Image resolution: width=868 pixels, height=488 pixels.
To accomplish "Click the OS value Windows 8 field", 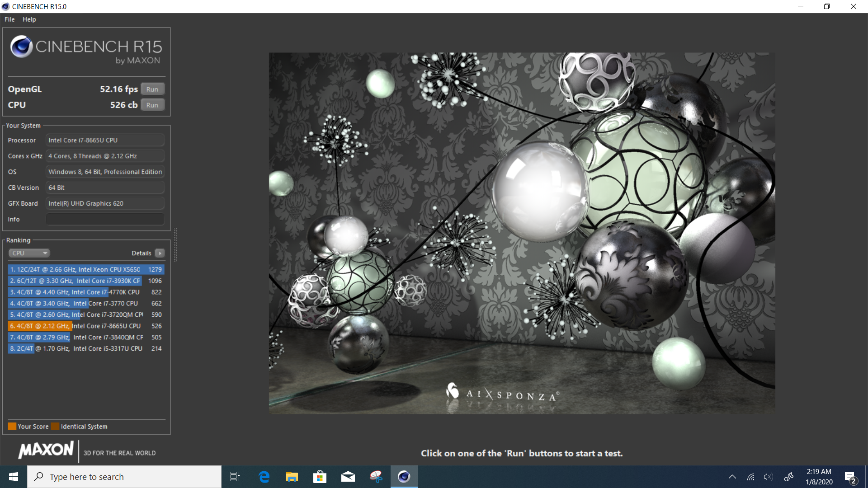I will click(x=105, y=172).
